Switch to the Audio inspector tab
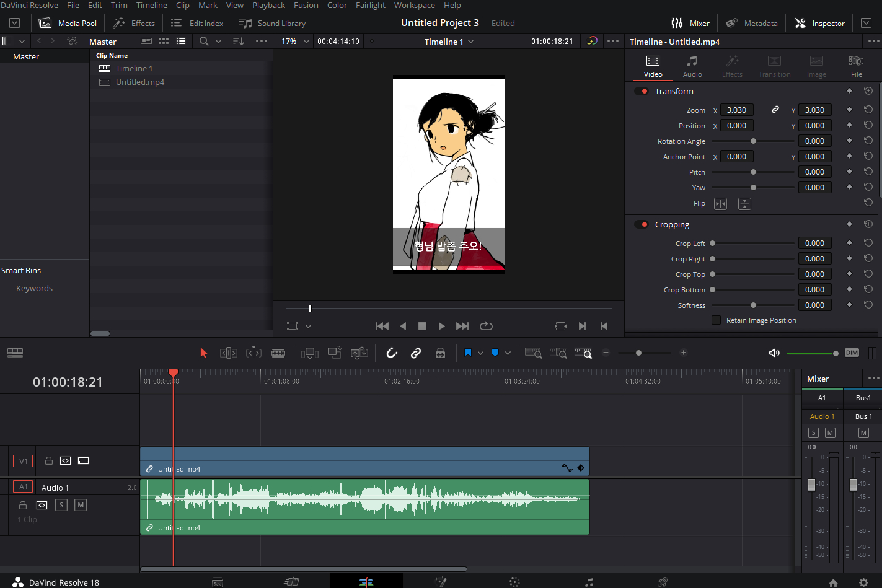882x588 pixels. tap(692, 66)
